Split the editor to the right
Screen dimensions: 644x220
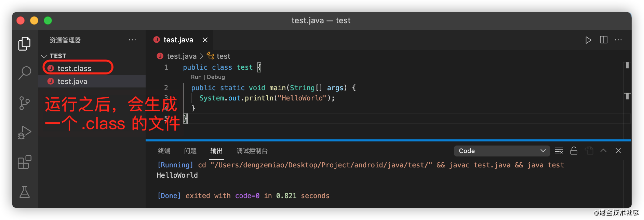pos(604,40)
